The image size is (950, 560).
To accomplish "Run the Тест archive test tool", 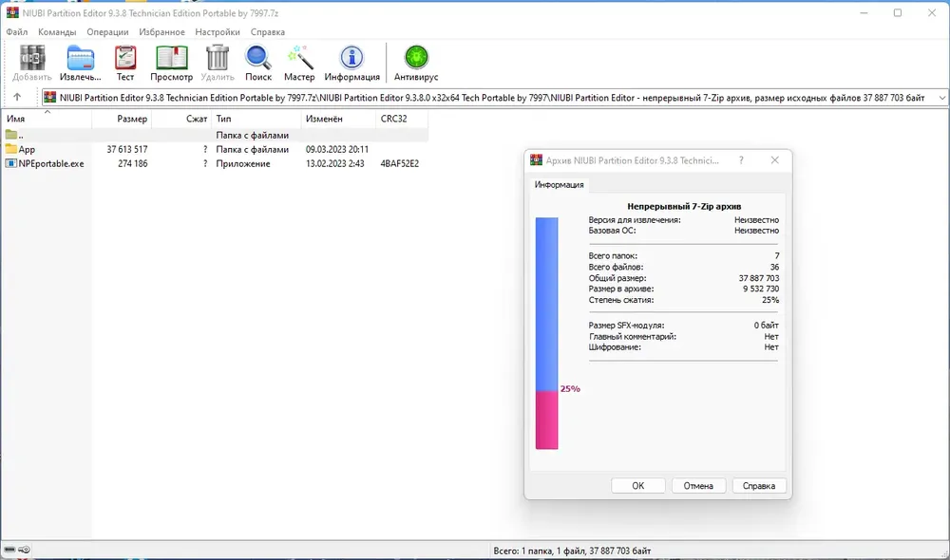I will pos(125,64).
